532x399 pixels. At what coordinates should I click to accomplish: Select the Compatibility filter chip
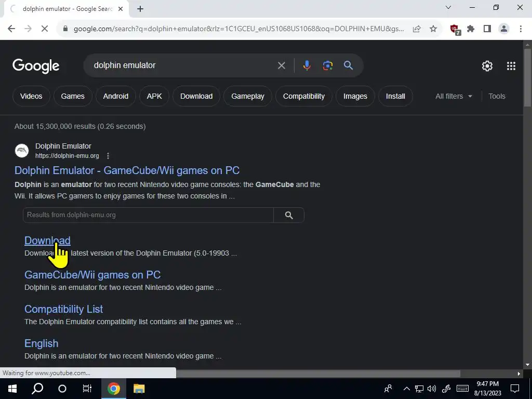coord(303,96)
